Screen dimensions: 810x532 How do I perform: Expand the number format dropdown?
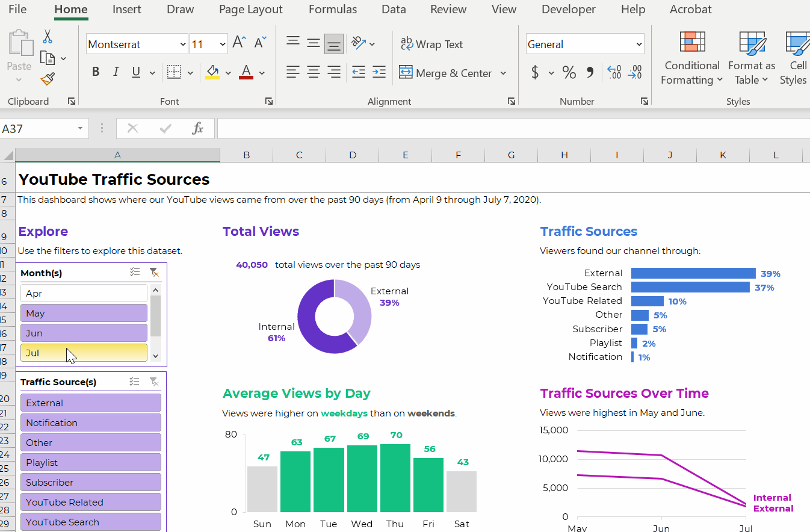[x=638, y=45]
